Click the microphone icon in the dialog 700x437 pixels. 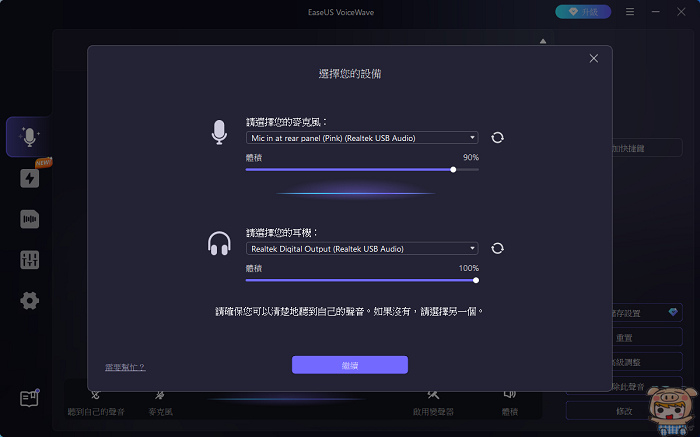219,132
